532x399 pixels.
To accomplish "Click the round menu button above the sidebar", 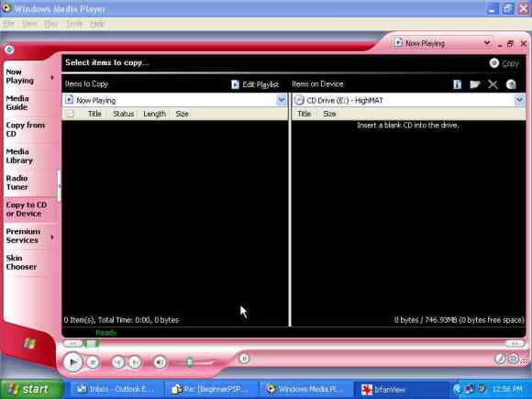I will coord(9,50).
